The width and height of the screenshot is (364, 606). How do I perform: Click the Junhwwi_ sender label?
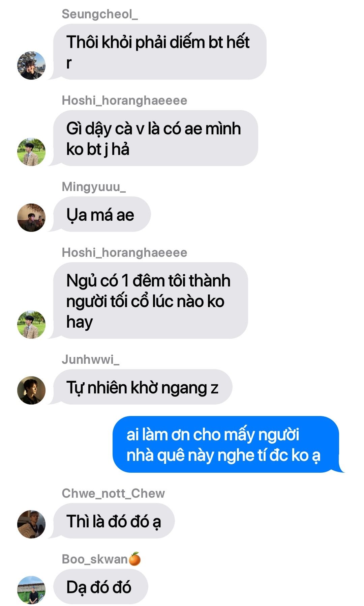(90, 360)
